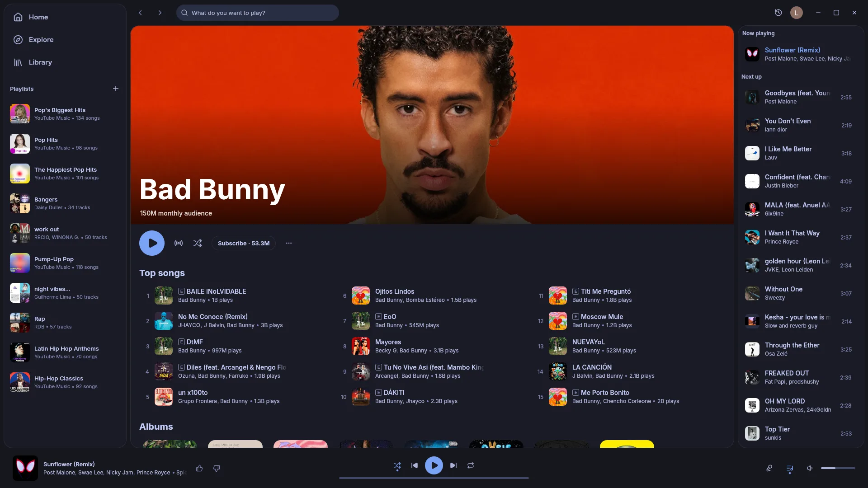
Task: Toggle repeat mode in the player bar
Action: click(471, 465)
